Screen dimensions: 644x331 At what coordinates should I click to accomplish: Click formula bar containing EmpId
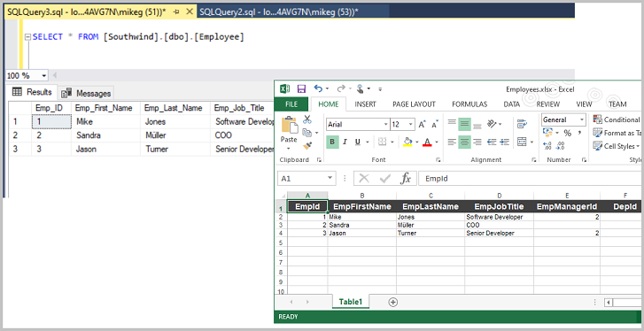click(530, 179)
